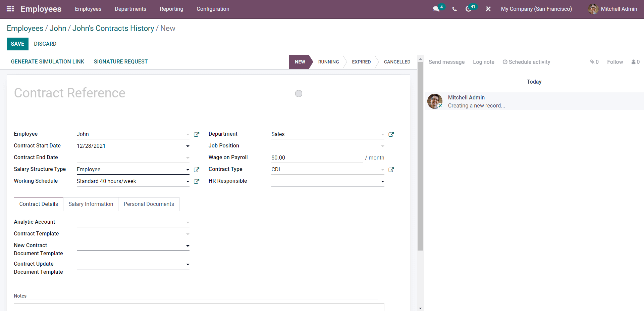
Task: Click the form vertical scrollbar thumb
Action: [x=420, y=157]
